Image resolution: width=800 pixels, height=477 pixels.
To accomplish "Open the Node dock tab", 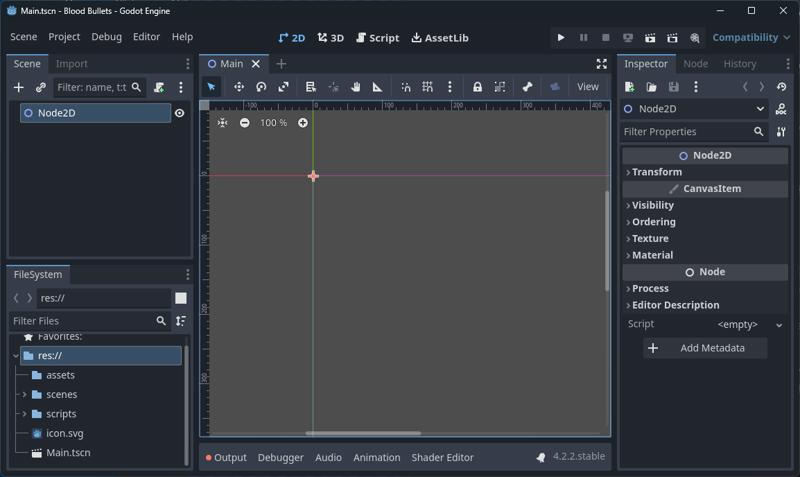I will pyautogui.click(x=695, y=64).
